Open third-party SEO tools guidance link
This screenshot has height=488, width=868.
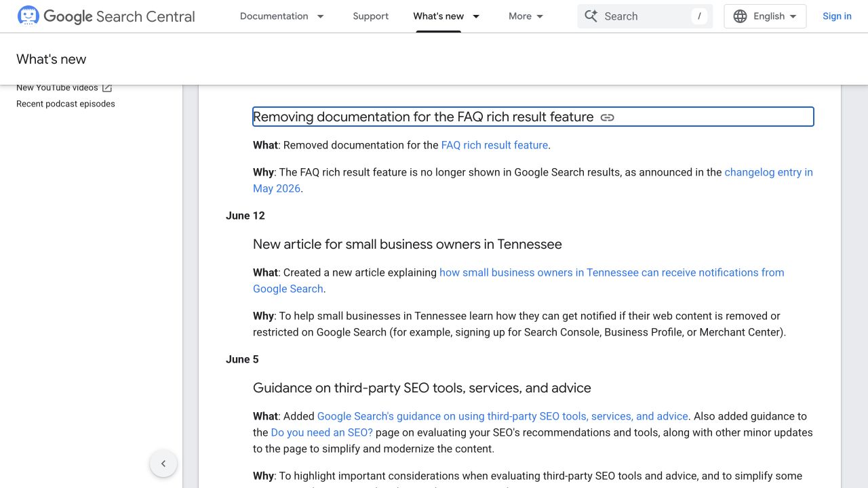click(x=502, y=416)
